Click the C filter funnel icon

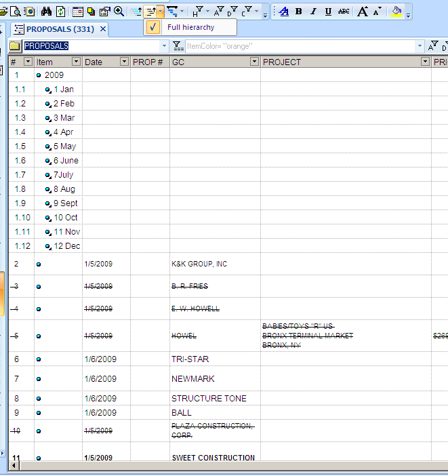[x=247, y=12]
